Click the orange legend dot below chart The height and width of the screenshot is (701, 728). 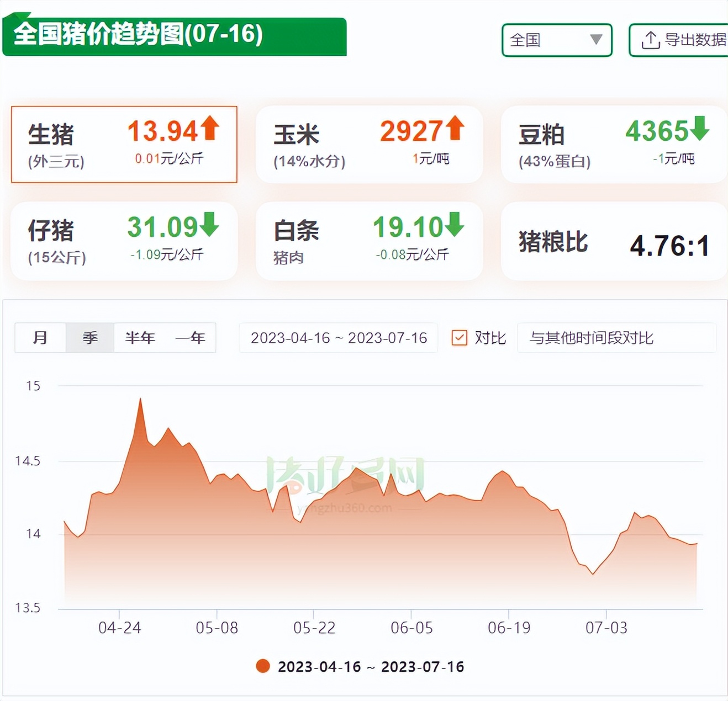pos(263,666)
